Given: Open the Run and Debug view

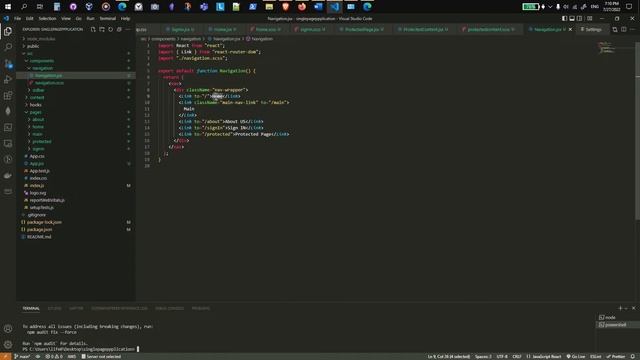Looking at the screenshot, I should tap(8, 79).
